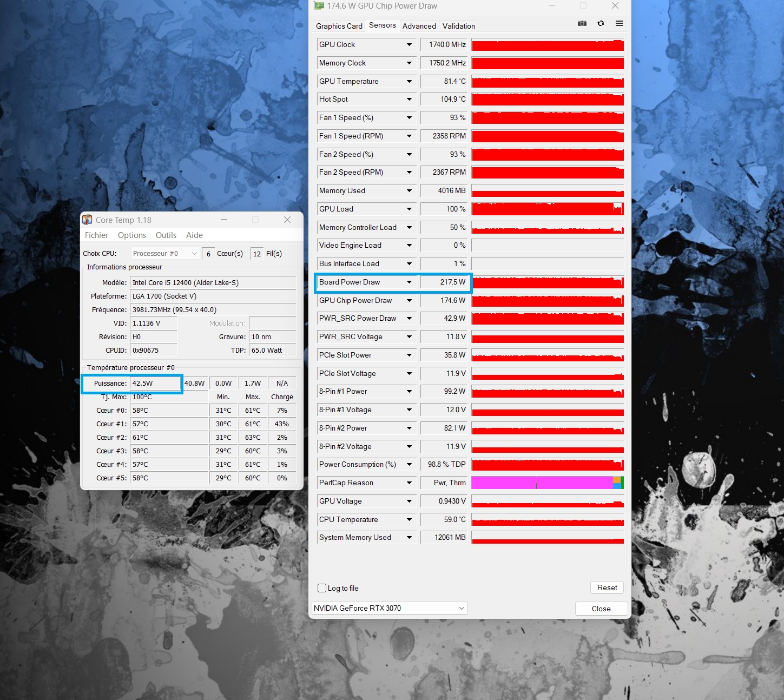
Task: Click the Cœur #0 temperature 58°C value
Action: (x=169, y=410)
